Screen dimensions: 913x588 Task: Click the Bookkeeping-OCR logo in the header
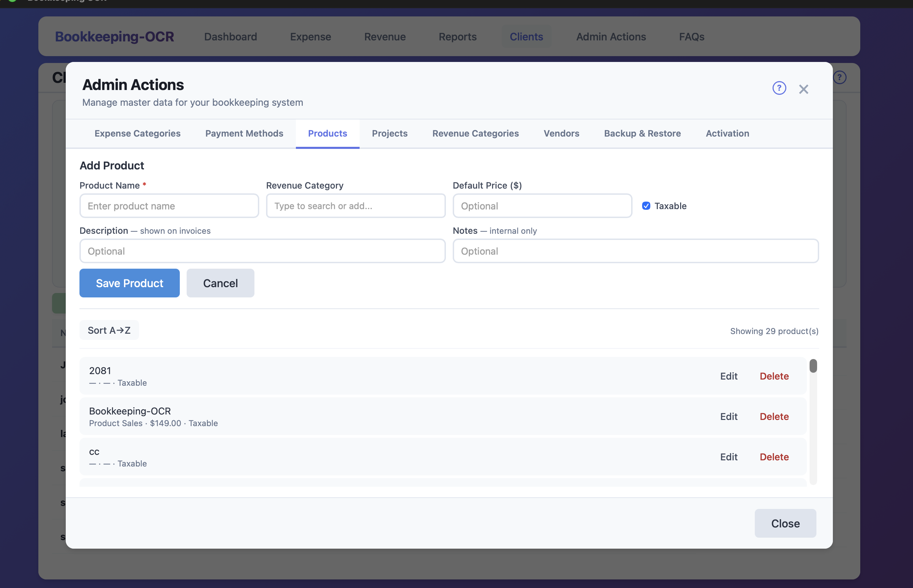click(x=114, y=37)
